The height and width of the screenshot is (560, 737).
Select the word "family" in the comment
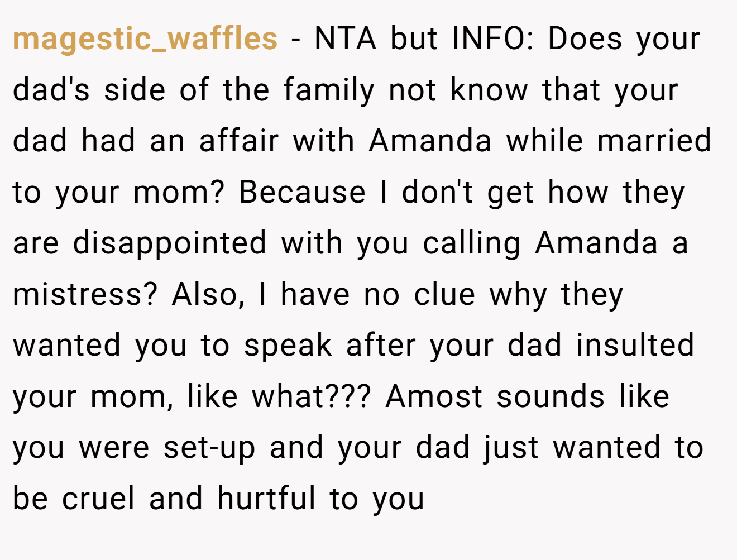[x=329, y=91]
